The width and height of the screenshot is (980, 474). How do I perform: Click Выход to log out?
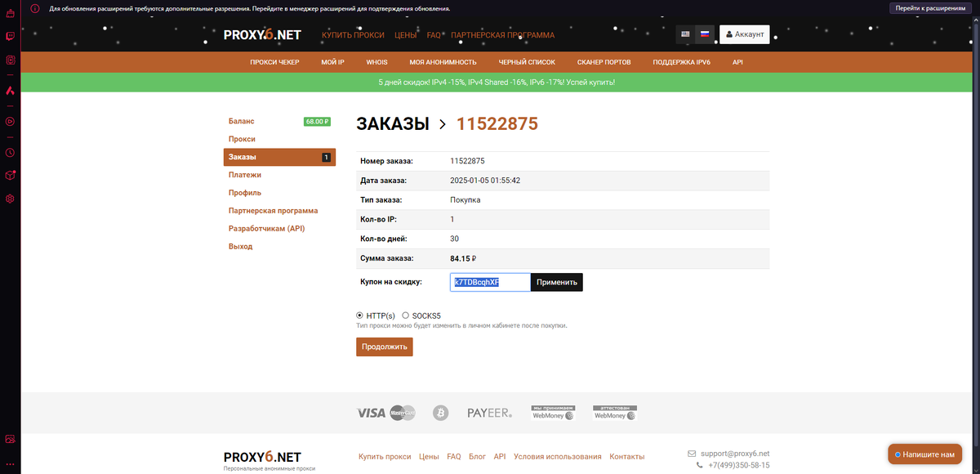point(240,247)
